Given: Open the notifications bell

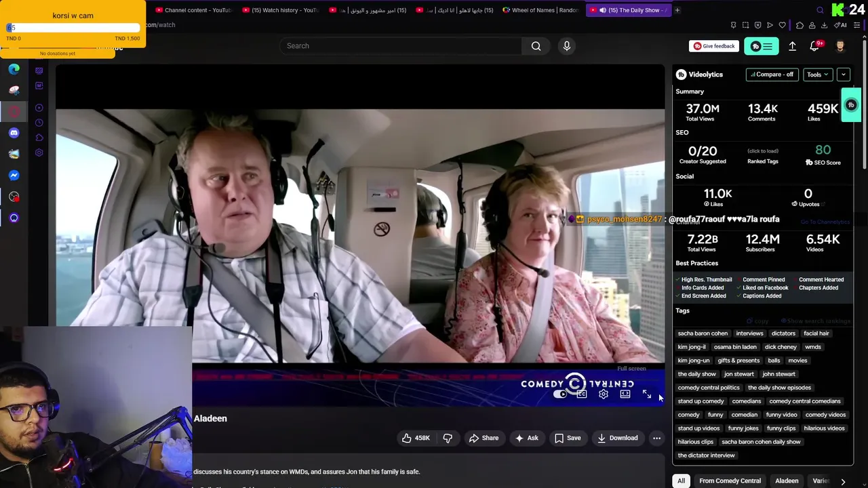Looking at the screenshot, I should click(x=814, y=46).
